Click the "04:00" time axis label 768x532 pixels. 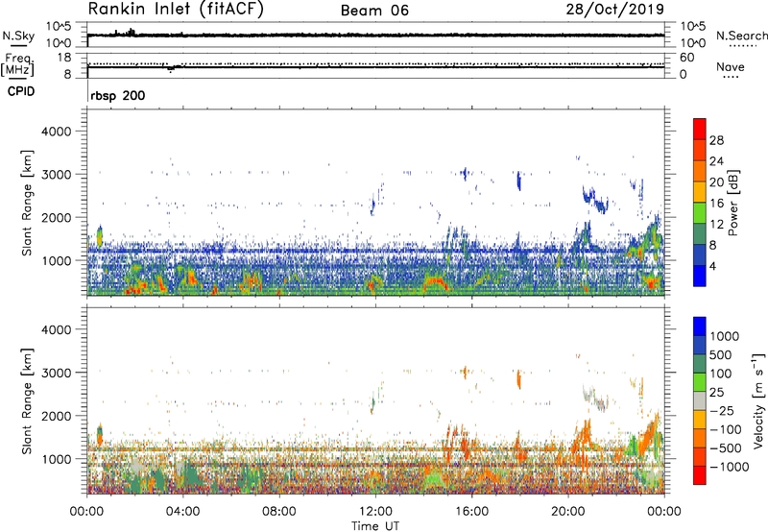click(x=182, y=512)
